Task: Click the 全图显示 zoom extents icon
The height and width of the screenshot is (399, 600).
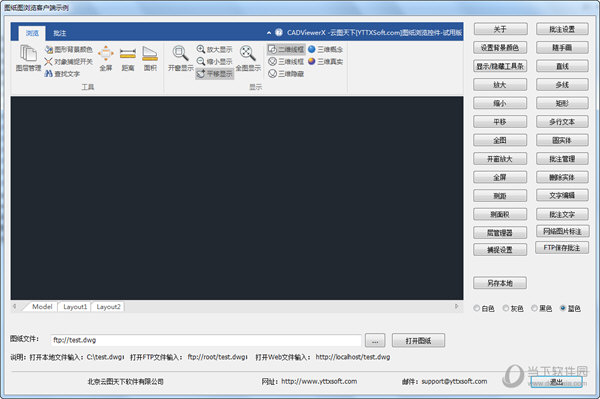Action: [x=248, y=59]
